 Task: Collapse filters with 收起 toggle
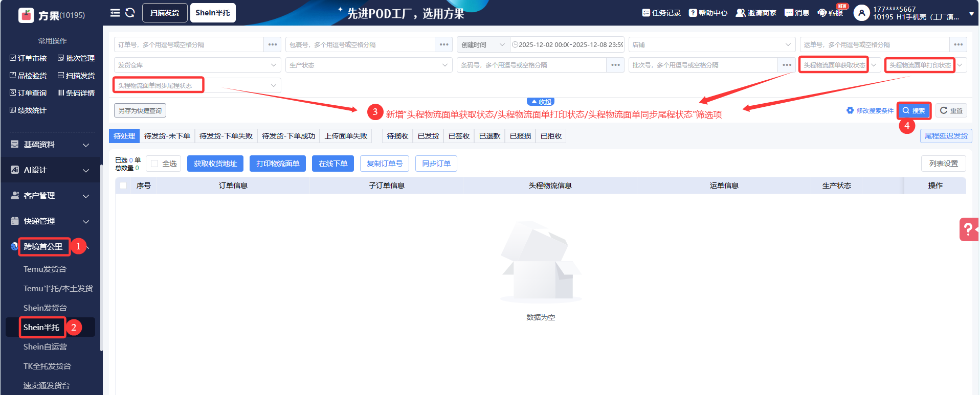click(541, 102)
